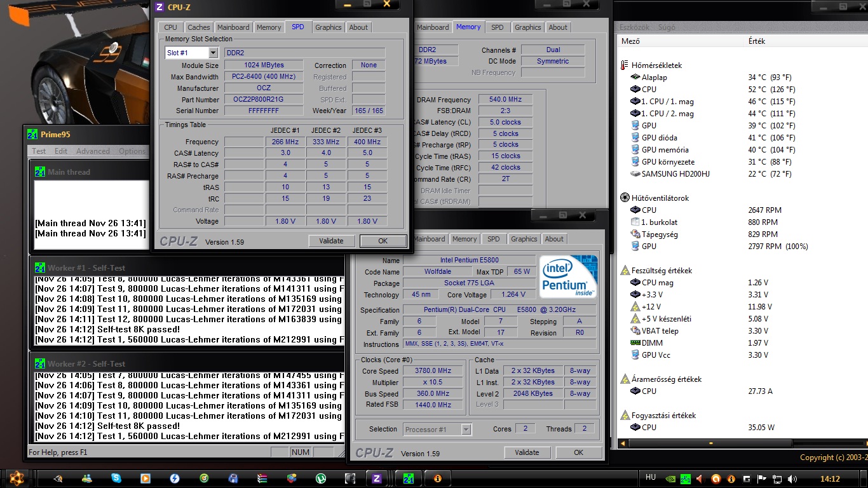Click OK in the SPD window
The height and width of the screenshot is (488, 868).
click(x=383, y=241)
